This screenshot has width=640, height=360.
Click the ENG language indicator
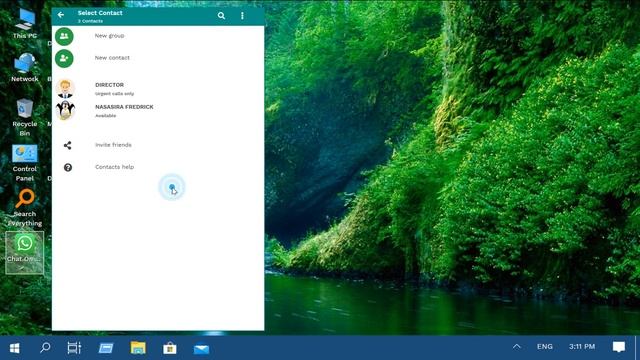pos(544,347)
